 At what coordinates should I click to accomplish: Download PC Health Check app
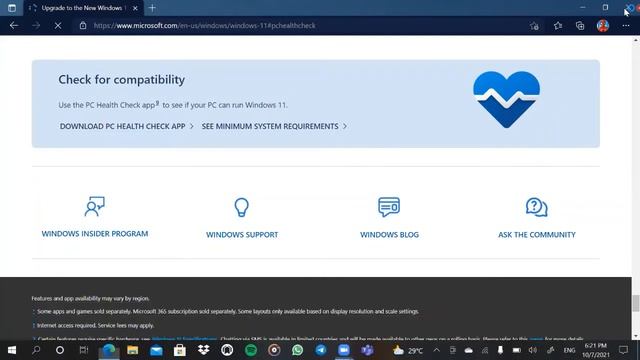tap(122, 126)
